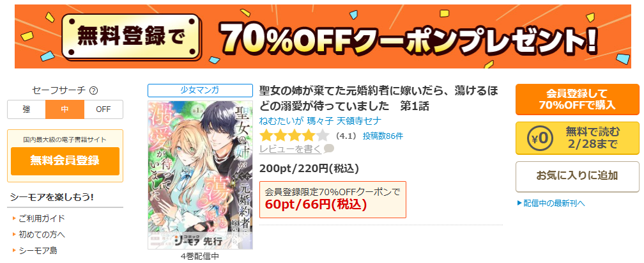The width and height of the screenshot is (644, 263).
Task: Click the ¥0 coin icon
Action: click(x=538, y=138)
